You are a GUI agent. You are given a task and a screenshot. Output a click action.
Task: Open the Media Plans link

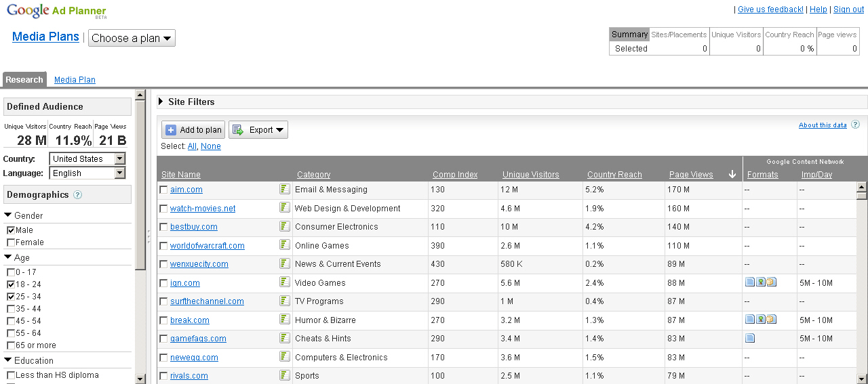[45, 37]
